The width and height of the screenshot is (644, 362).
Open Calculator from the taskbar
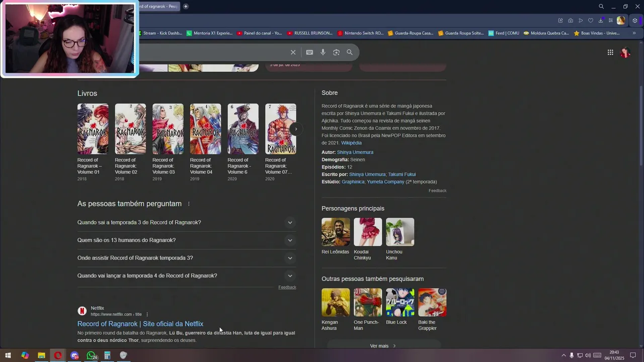tap(107, 355)
